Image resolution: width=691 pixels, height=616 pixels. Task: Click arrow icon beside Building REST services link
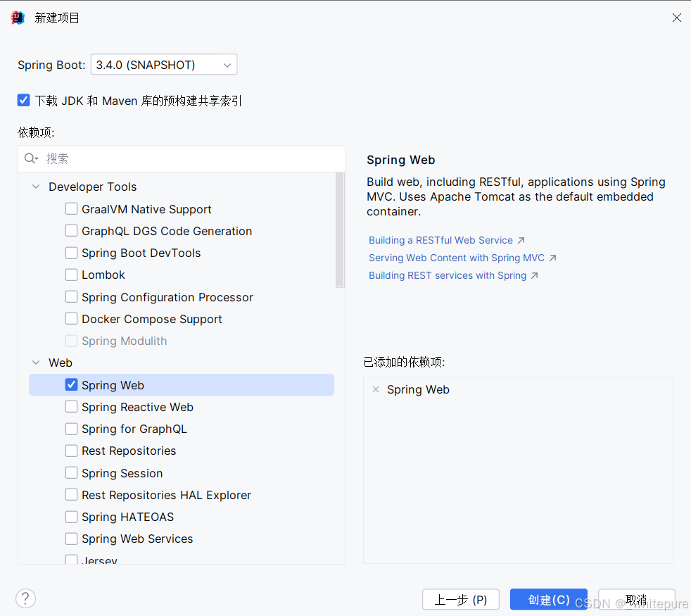click(535, 275)
